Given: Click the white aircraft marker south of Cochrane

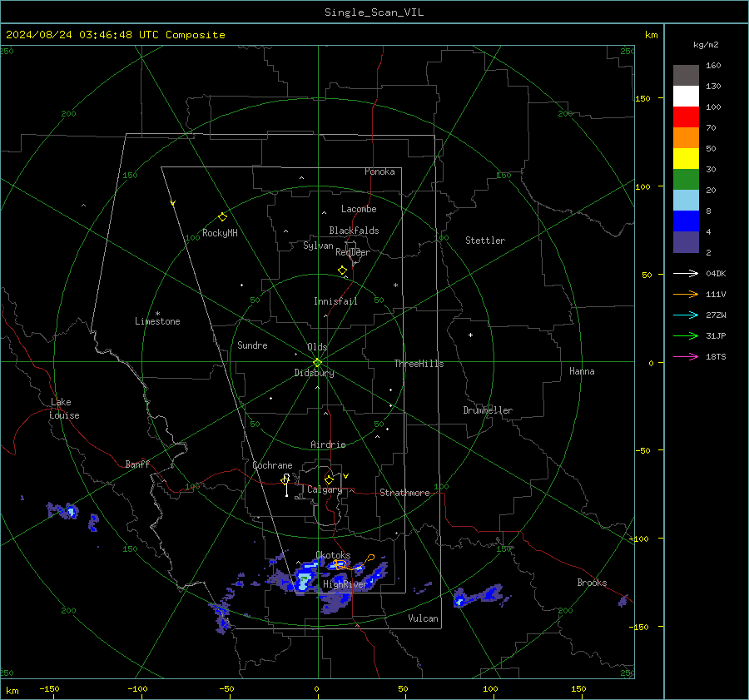Looking at the screenshot, I should click(286, 484).
